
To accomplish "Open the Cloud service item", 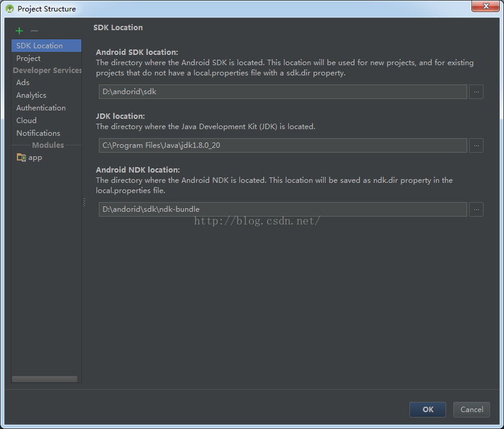I will tap(27, 121).
